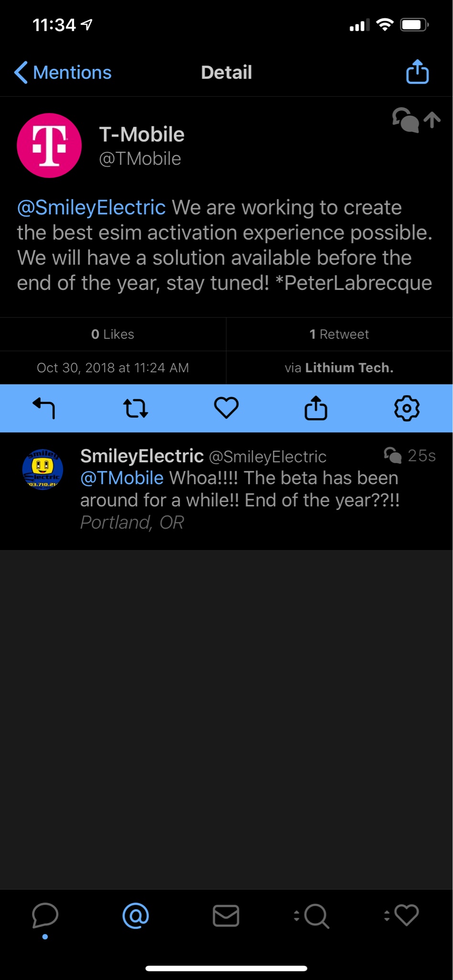
Task: Open the via Lithium Tech. source
Action: click(x=339, y=367)
